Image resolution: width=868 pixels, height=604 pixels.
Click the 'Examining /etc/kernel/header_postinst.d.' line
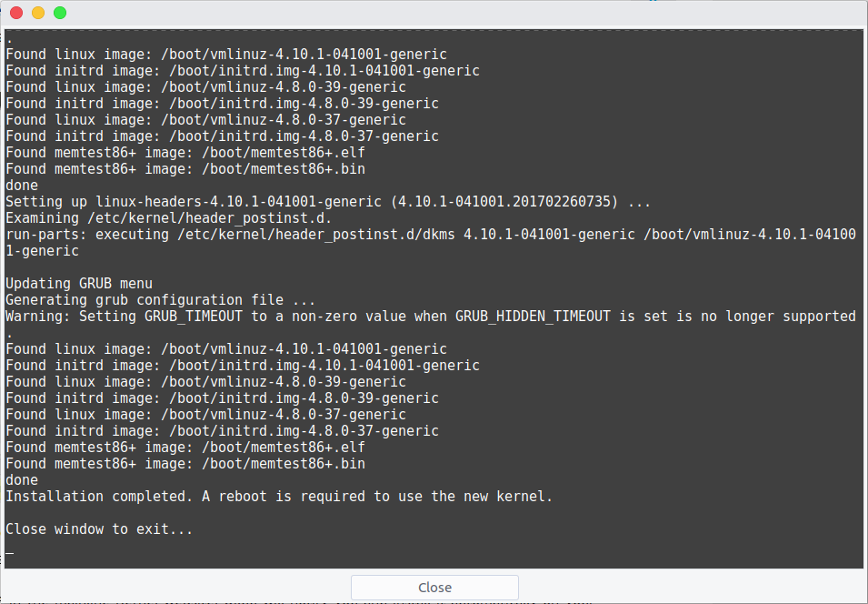click(x=168, y=218)
